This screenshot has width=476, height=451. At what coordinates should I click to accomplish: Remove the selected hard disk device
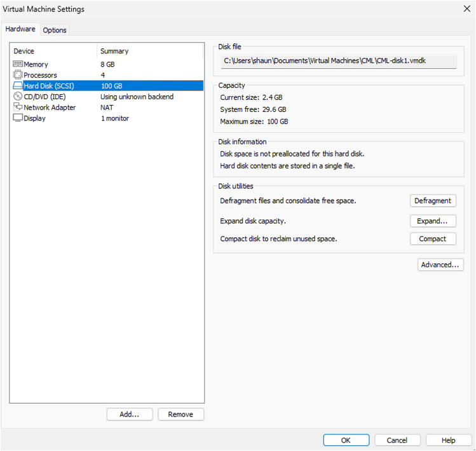[180, 414]
